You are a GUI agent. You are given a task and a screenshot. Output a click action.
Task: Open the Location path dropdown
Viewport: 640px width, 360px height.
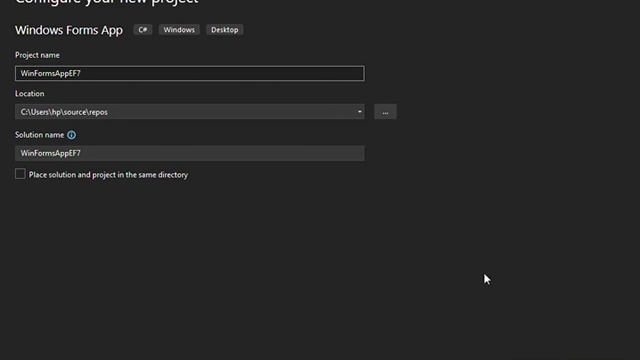tap(360, 112)
